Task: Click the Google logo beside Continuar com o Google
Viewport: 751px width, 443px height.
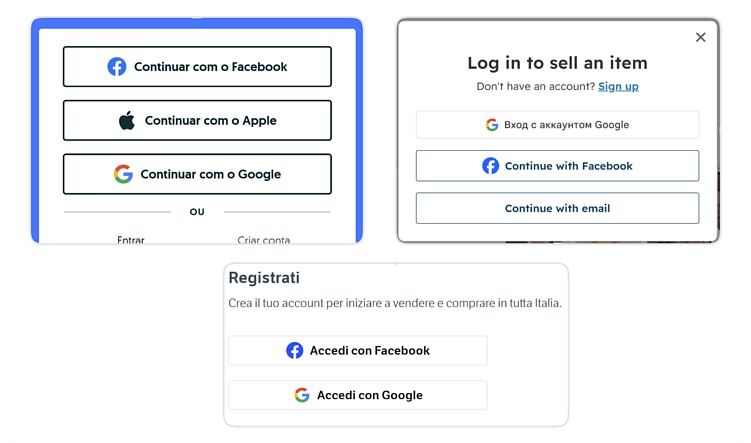Action: click(123, 174)
